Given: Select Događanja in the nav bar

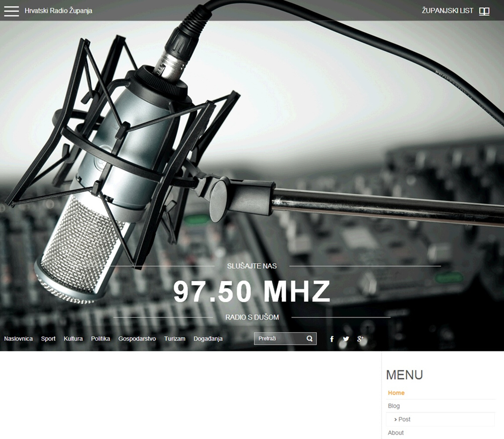Looking at the screenshot, I should (x=208, y=339).
